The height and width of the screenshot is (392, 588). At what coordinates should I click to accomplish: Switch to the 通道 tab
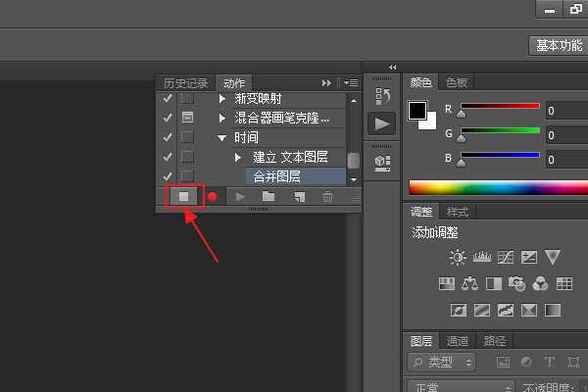[458, 341]
